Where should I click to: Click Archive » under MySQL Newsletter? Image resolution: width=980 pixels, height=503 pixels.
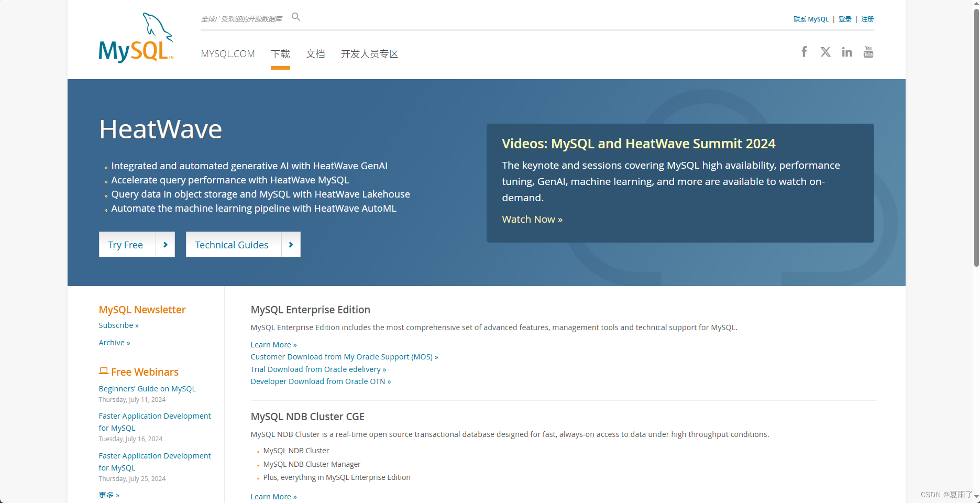(114, 343)
